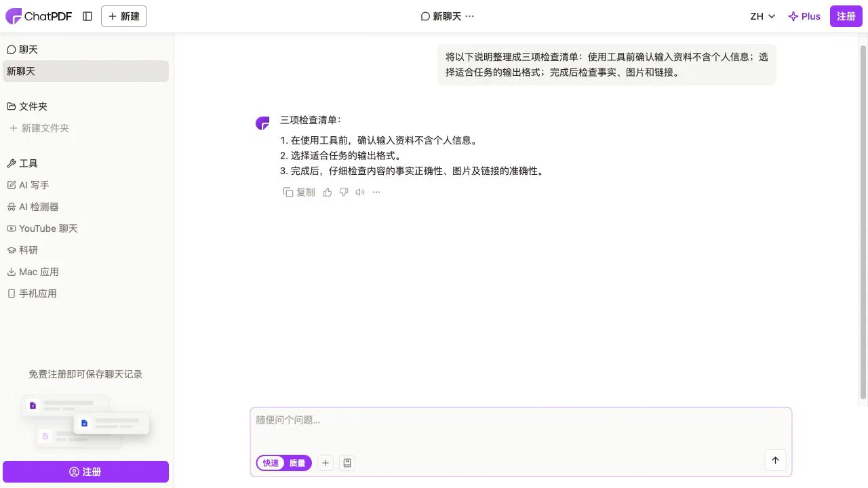Click the 文件夹 section header
The width and height of the screenshot is (868, 488).
pyautogui.click(x=27, y=106)
